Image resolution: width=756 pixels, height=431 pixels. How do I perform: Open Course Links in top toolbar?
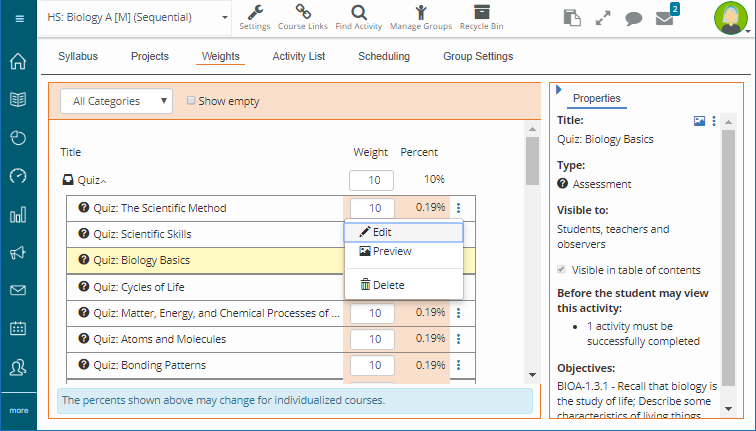(302, 16)
